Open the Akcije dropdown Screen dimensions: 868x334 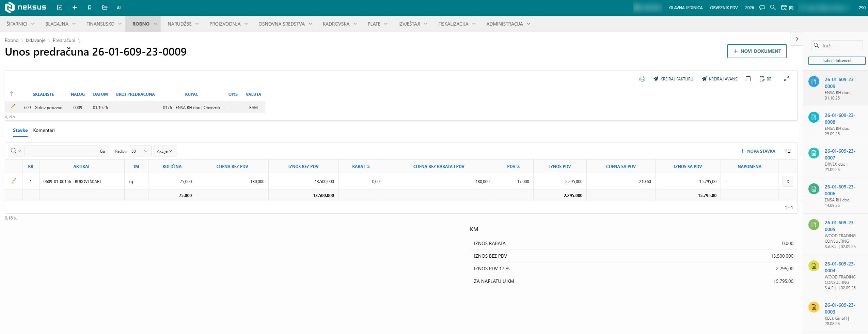(165, 151)
